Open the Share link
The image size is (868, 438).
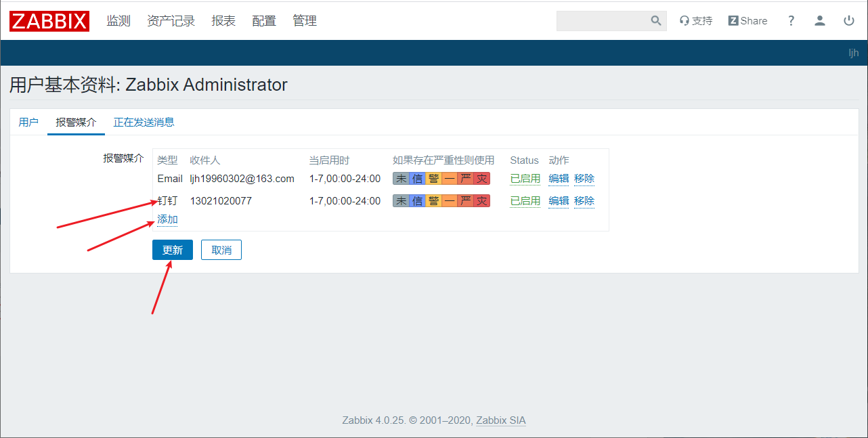(x=748, y=21)
